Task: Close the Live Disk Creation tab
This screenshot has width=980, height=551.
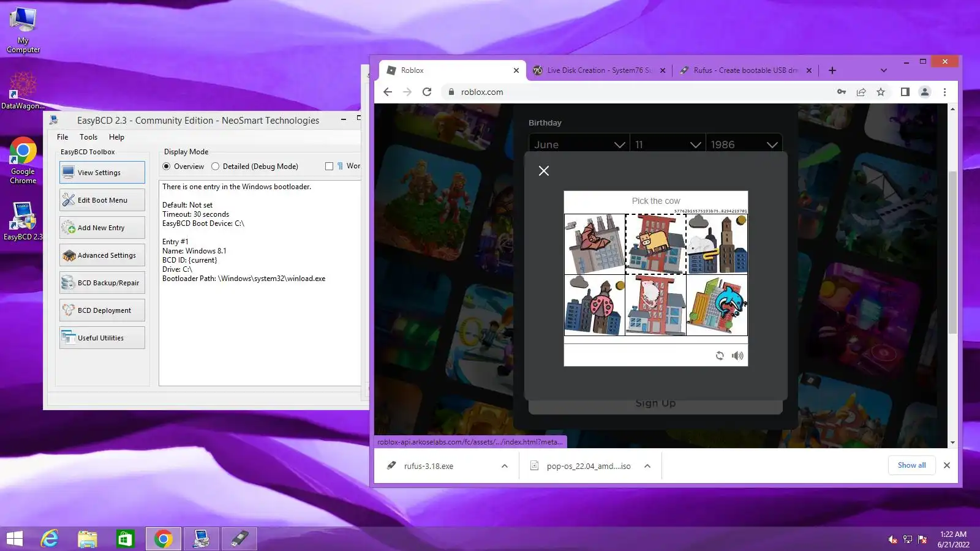Action: tap(662, 70)
